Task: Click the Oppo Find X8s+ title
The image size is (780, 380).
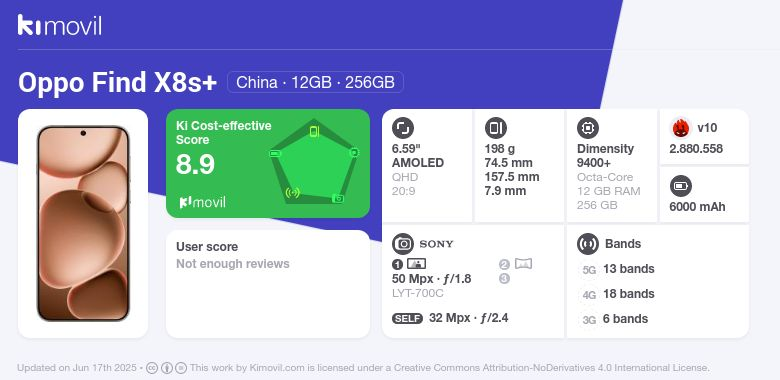Action: click(x=117, y=82)
